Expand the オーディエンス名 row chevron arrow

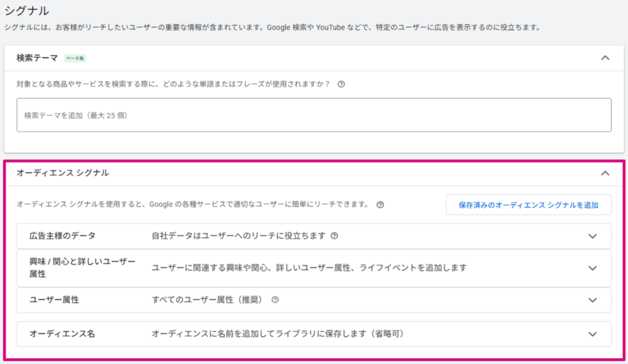coord(592,334)
